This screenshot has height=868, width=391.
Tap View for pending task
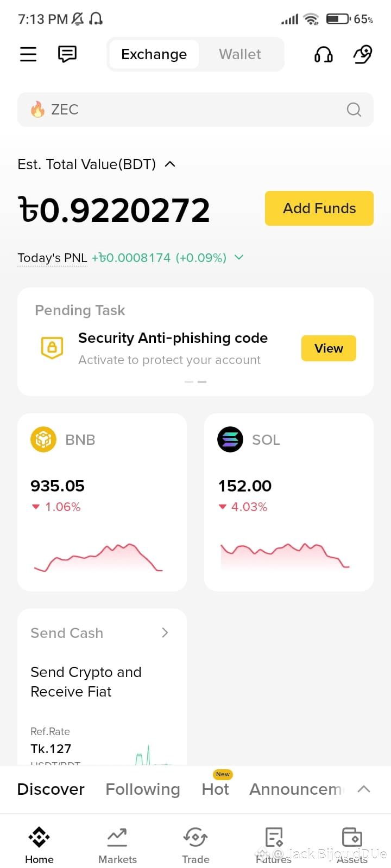pos(329,348)
